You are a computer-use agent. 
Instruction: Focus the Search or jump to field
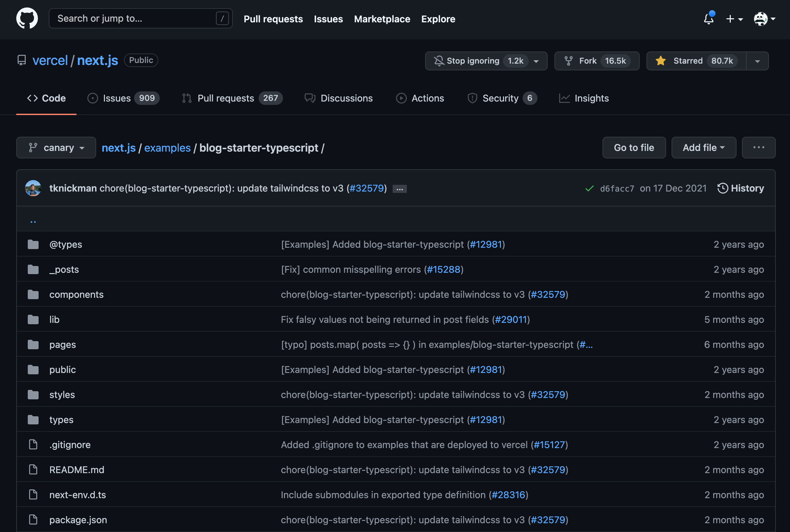(136, 19)
